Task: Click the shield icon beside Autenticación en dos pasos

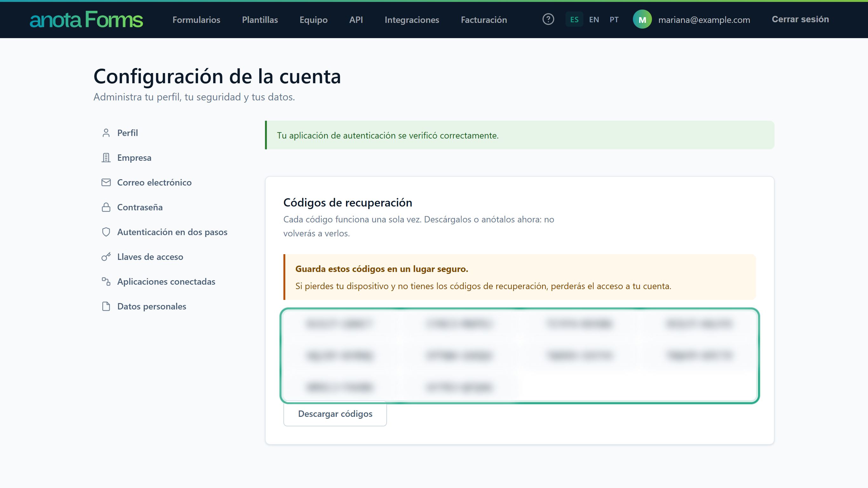Action: click(x=106, y=232)
